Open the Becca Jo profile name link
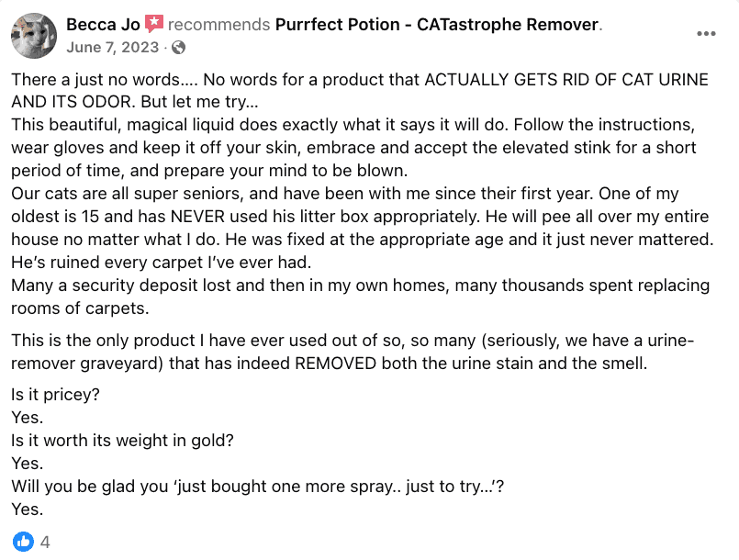Image resolution: width=739 pixels, height=560 pixels. [103, 24]
